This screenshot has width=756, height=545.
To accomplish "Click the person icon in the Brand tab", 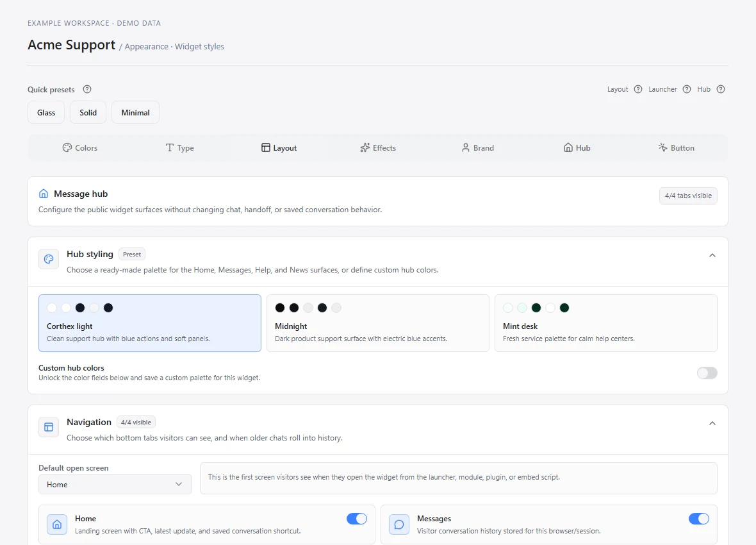I will [x=465, y=147].
